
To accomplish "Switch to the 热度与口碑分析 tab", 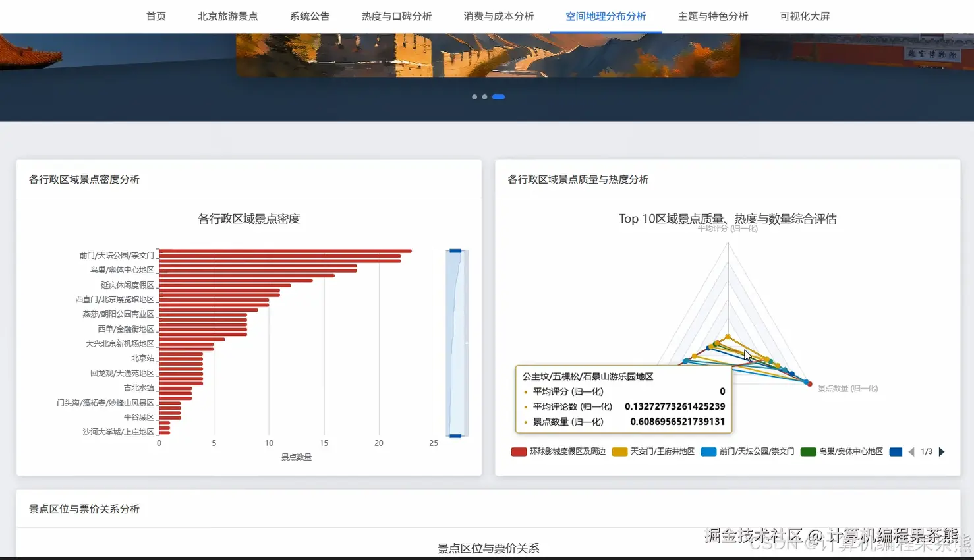I will (396, 16).
